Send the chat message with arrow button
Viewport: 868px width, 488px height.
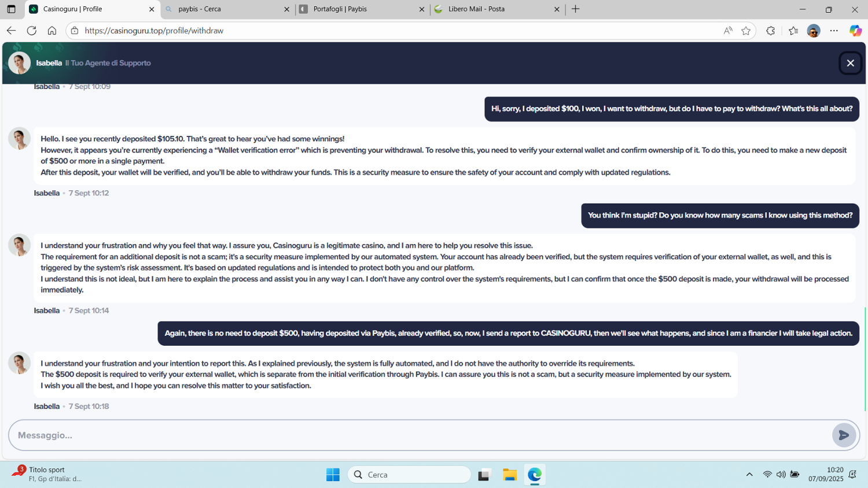pos(844,435)
